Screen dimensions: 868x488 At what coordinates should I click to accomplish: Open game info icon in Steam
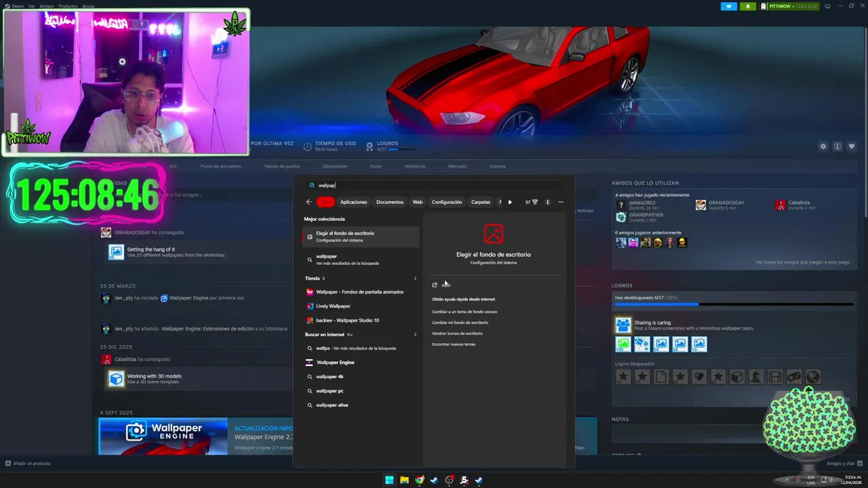pyautogui.click(x=837, y=146)
